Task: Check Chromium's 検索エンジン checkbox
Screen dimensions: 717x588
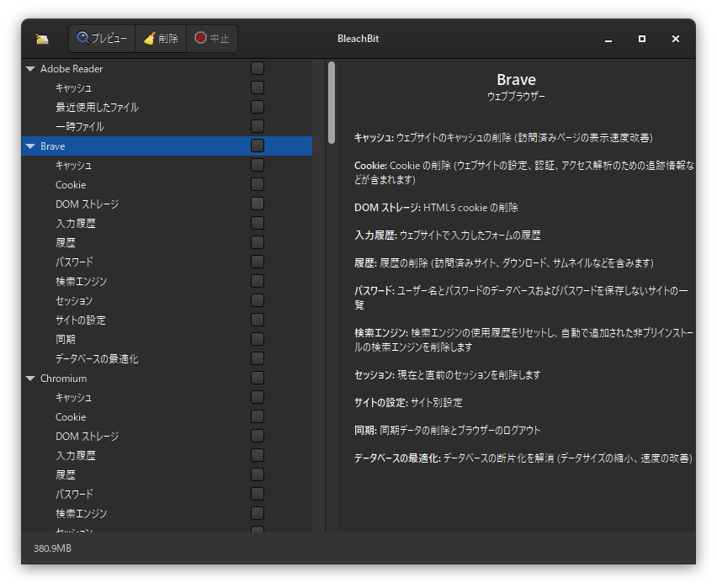Action: pos(258,513)
